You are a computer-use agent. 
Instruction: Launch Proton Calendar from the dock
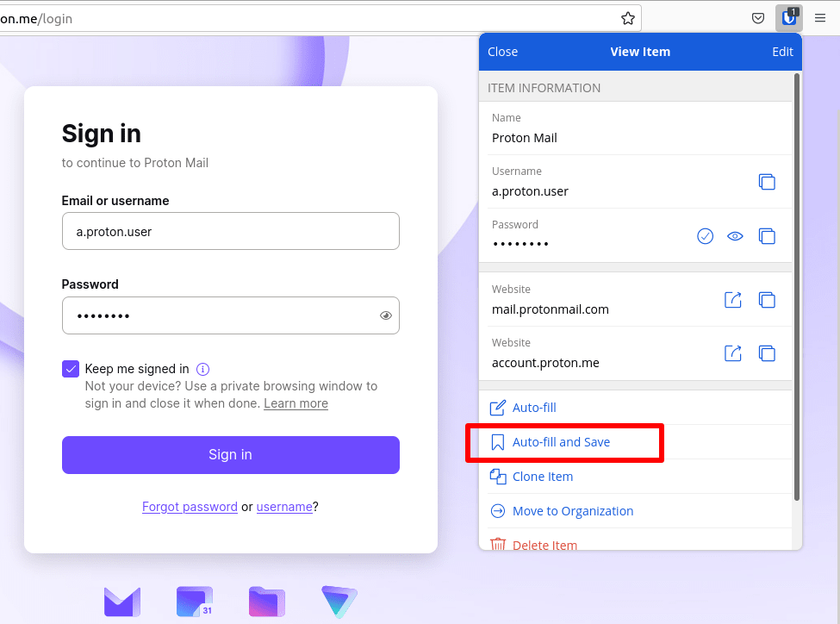coord(195,602)
